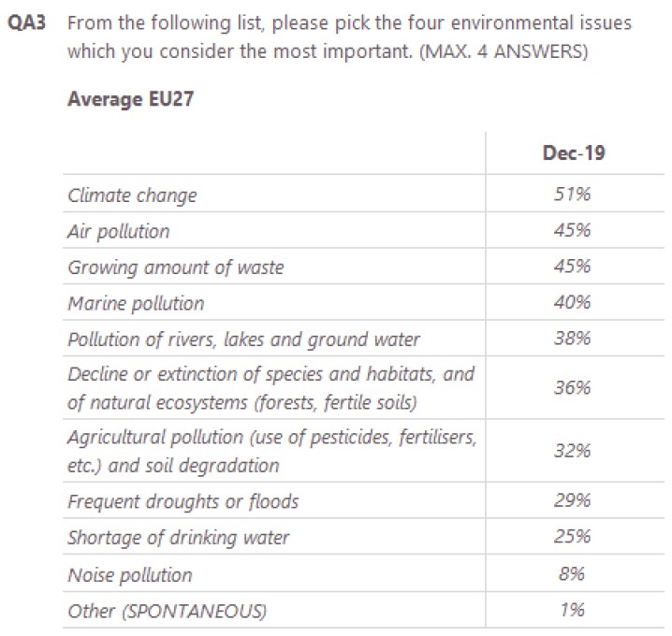This screenshot has height=636, width=672.
Task: Click the QA3 question label
Action: pos(28,23)
